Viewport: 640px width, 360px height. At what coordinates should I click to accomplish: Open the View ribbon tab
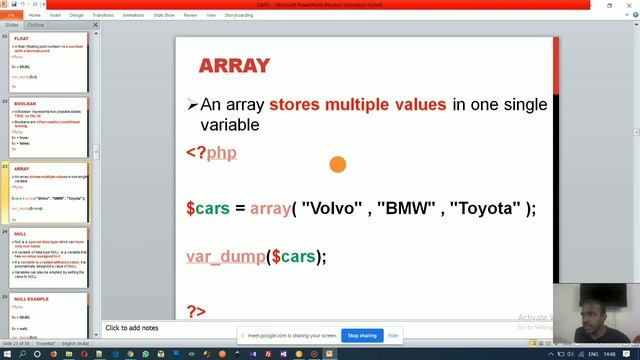[211, 15]
